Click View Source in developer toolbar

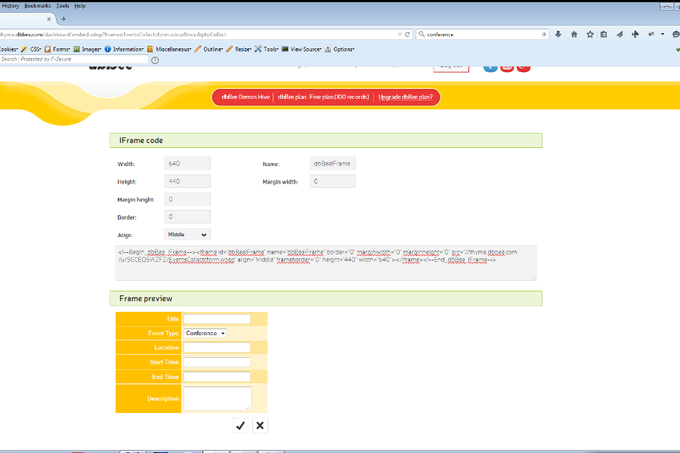tap(301, 49)
